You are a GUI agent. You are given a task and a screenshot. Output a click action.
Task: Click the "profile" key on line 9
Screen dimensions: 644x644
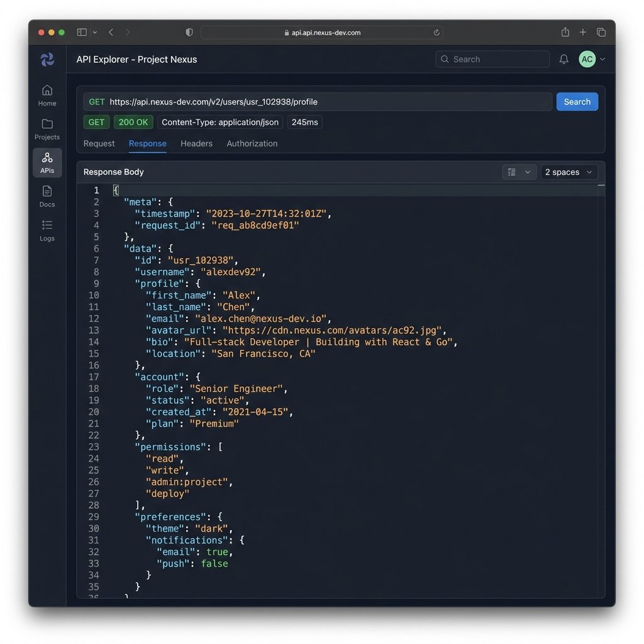point(160,284)
